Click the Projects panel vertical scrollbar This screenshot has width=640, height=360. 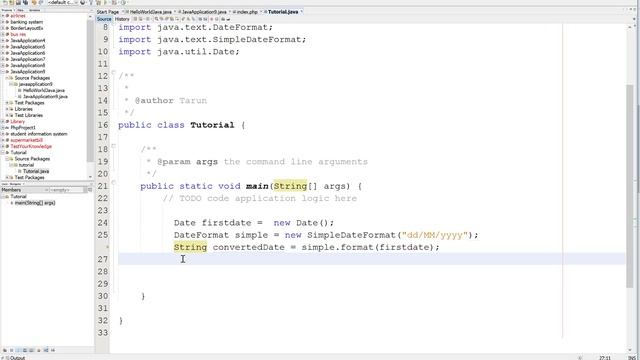pyautogui.click(x=90, y=92)
